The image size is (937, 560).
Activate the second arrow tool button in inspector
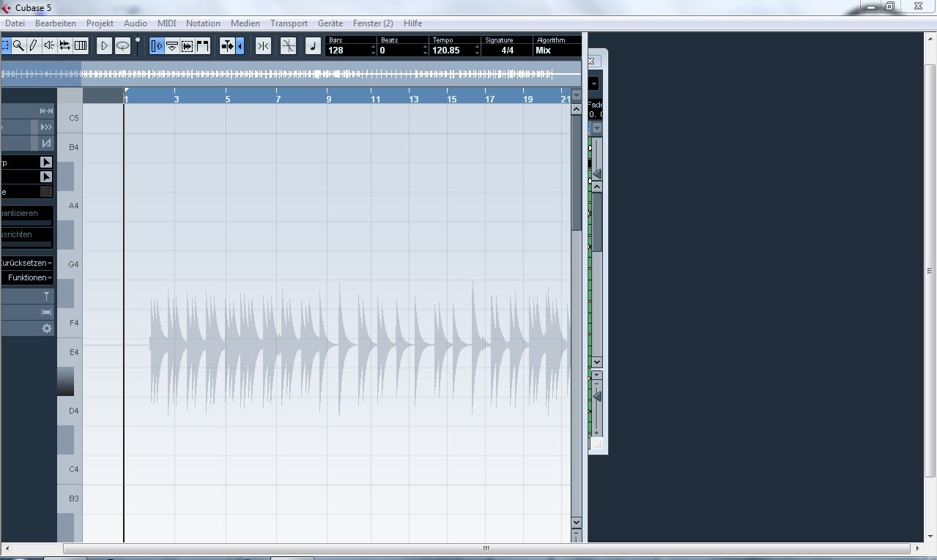46,176
